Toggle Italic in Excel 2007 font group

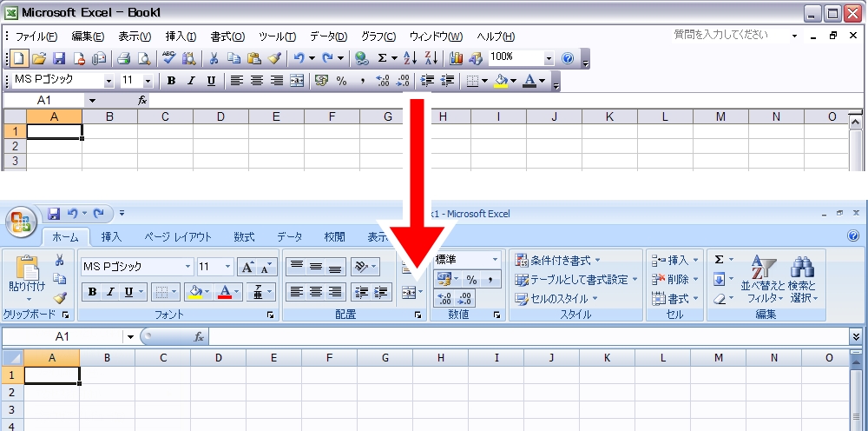110,292
